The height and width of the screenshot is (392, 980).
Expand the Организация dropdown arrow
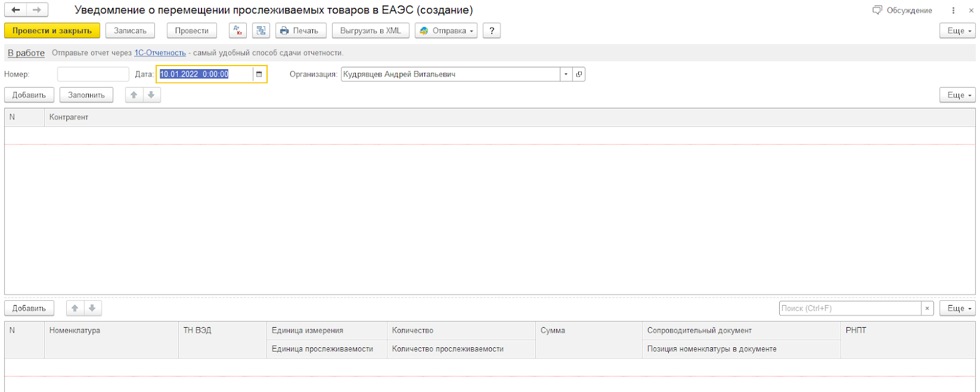coord(566,74)
